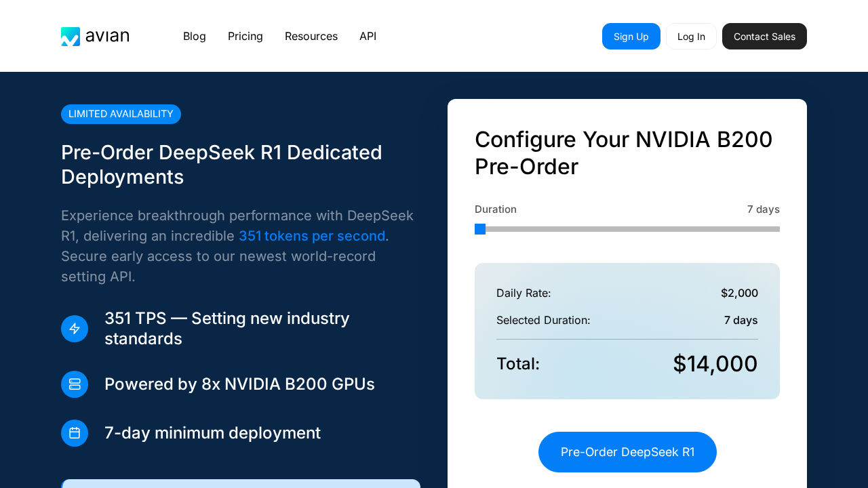Open the Blog page from the navigation
The height and width of the screenshot is (488, 868).
point(194,37)
